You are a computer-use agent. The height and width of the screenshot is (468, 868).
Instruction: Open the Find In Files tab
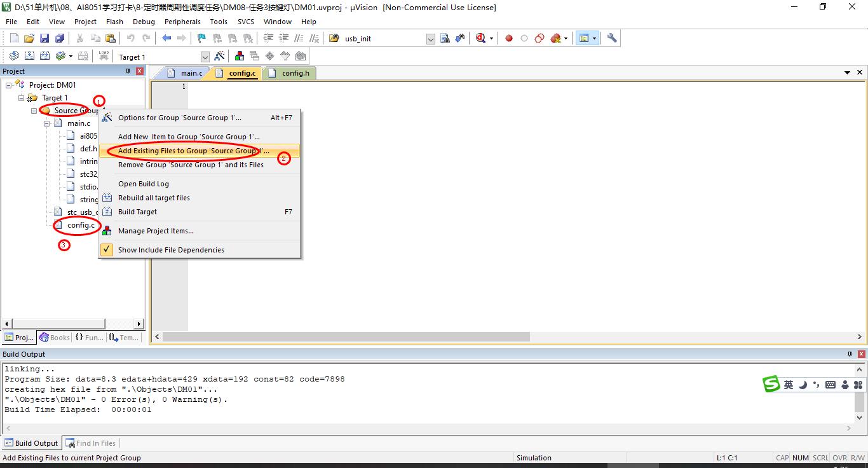click(95, 443)
